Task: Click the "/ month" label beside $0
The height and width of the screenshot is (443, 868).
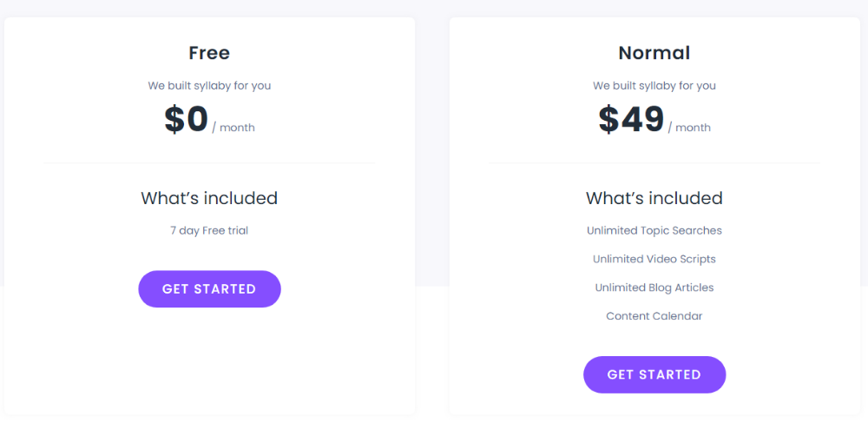Action: pyautogui.click(x=233, y=128)
